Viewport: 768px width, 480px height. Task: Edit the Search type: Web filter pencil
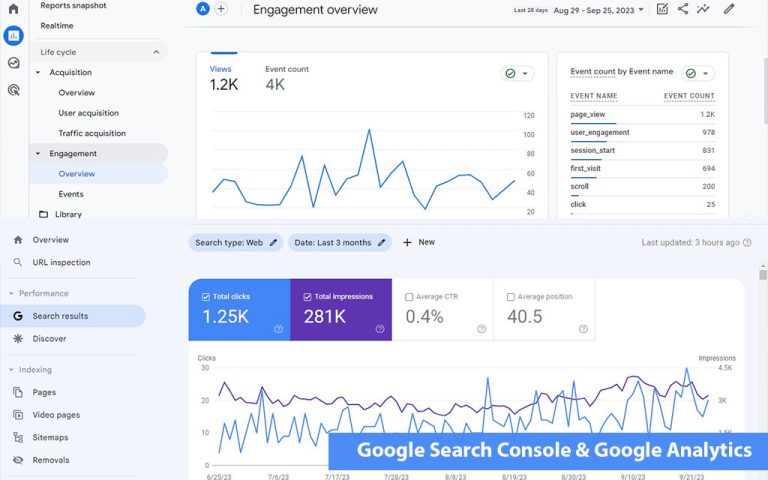point(273,242)
